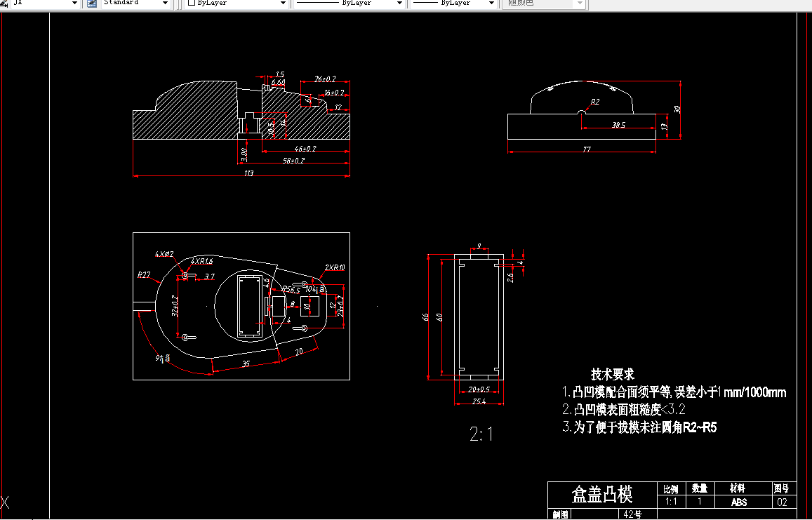
Task: Select the 58±0.2 dimension text
Action: coord(293,161)
